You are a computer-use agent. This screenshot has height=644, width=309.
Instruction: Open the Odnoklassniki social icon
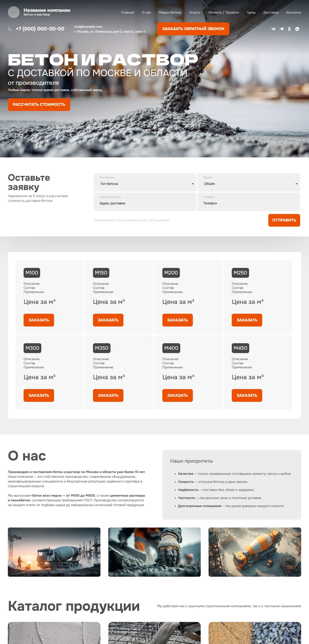click(x=289, y=29)
